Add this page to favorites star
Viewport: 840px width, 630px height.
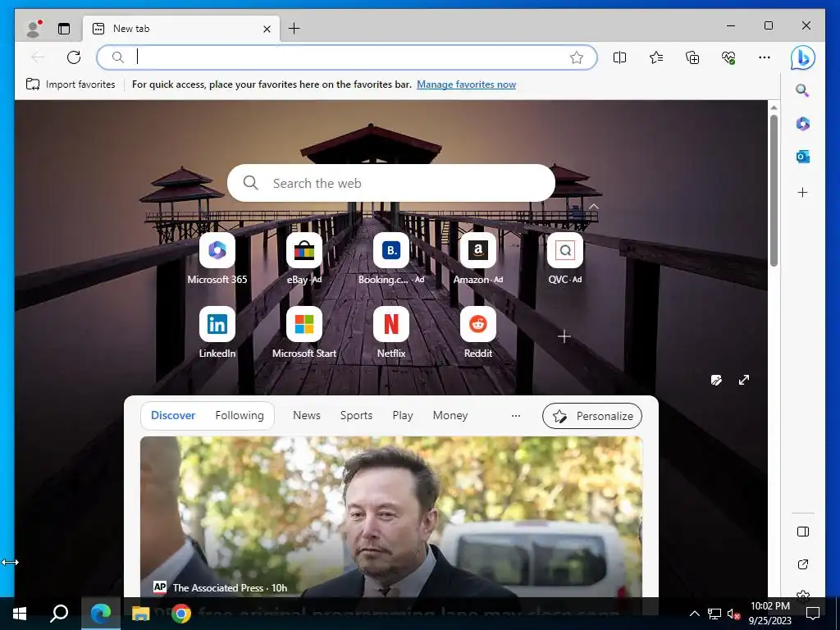(577, 57)
